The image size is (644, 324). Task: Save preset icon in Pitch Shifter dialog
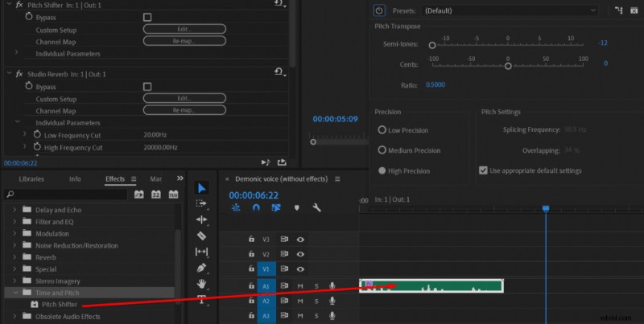click(619, 10)
